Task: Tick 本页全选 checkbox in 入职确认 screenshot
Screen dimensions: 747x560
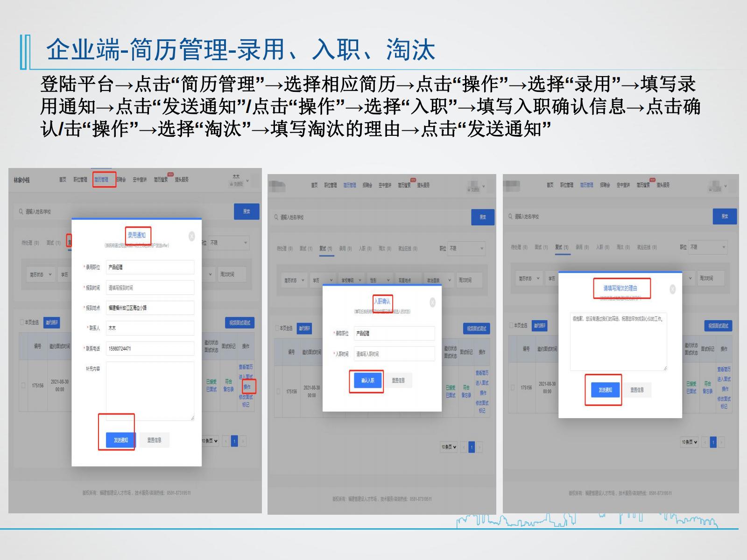Action: 277,328
